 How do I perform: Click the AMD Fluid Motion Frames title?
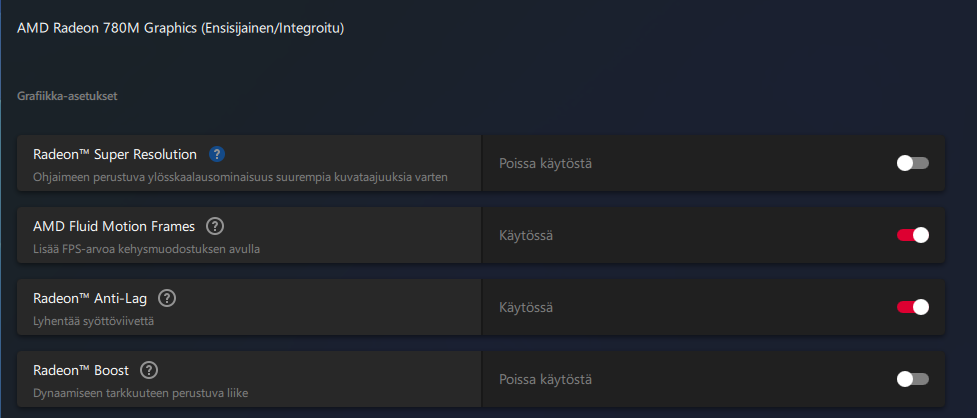114,226
